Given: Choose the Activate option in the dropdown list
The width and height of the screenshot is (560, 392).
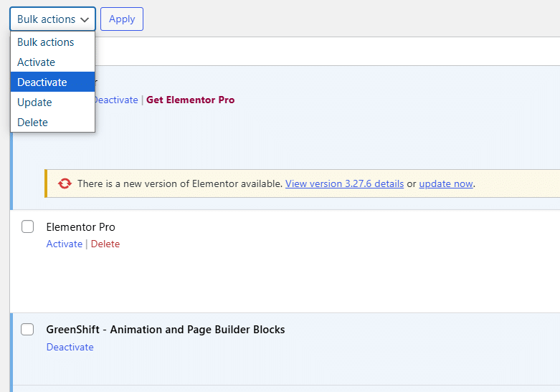Looking at the screenshot, I should (x=36, y=62).
